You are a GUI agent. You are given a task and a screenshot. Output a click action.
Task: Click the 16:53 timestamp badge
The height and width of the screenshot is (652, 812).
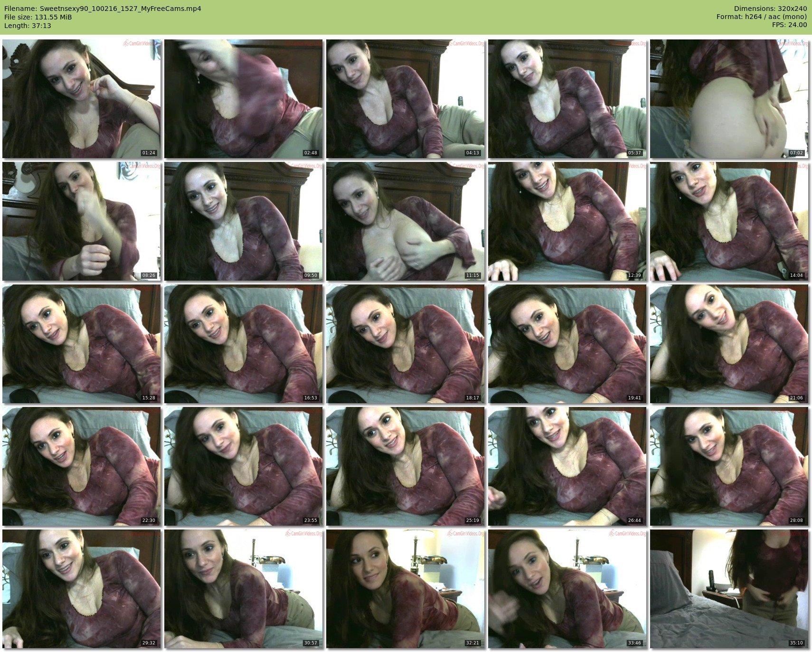311,398
